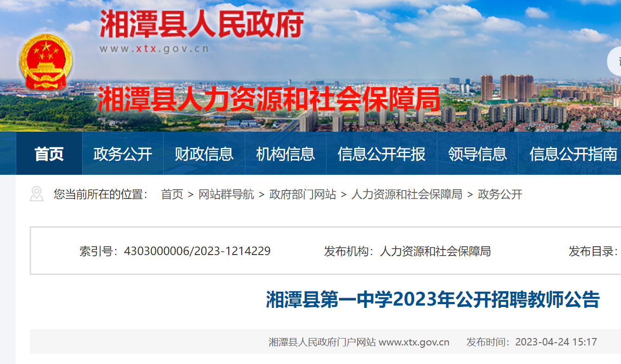
Task: Open 政府部门网站 breadcrumb link
Action: tap(303, 194)
